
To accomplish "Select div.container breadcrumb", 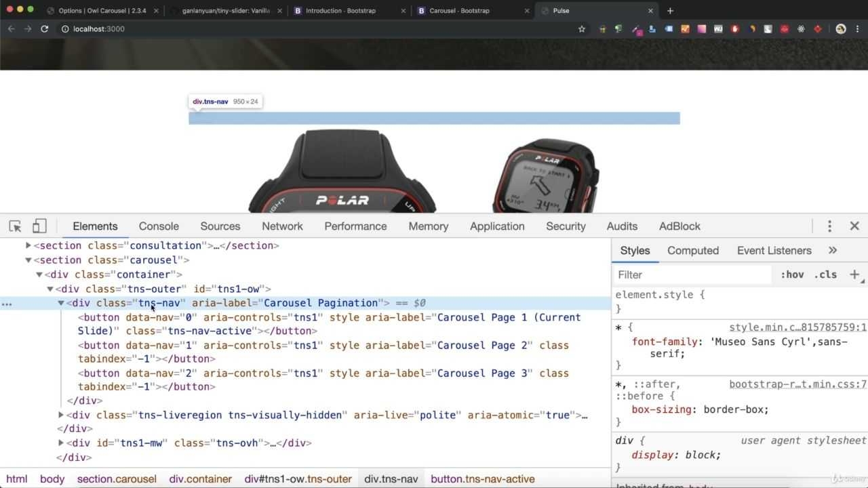I will [x=201, y=479].
